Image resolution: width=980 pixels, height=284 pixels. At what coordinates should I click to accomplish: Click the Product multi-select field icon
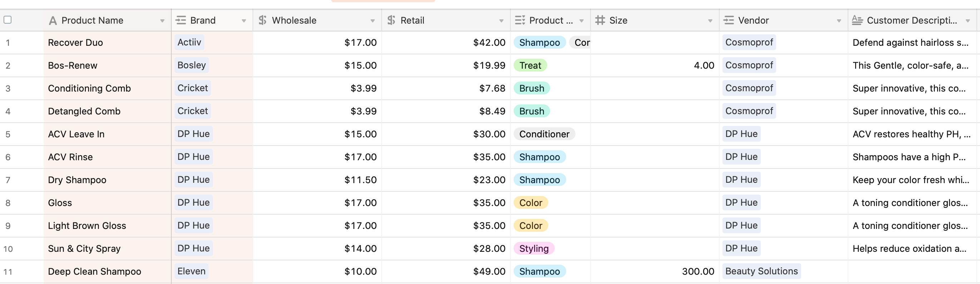coord(520,20)
